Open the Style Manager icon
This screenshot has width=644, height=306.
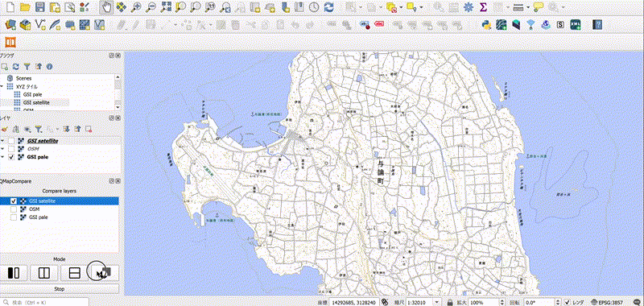[x=85, y=7]
